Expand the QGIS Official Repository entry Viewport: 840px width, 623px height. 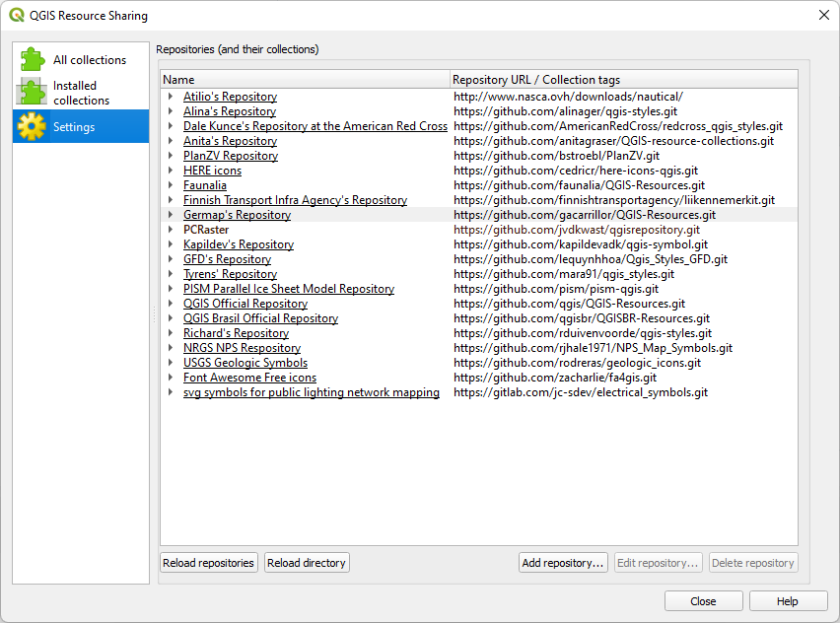click(170, 303)
